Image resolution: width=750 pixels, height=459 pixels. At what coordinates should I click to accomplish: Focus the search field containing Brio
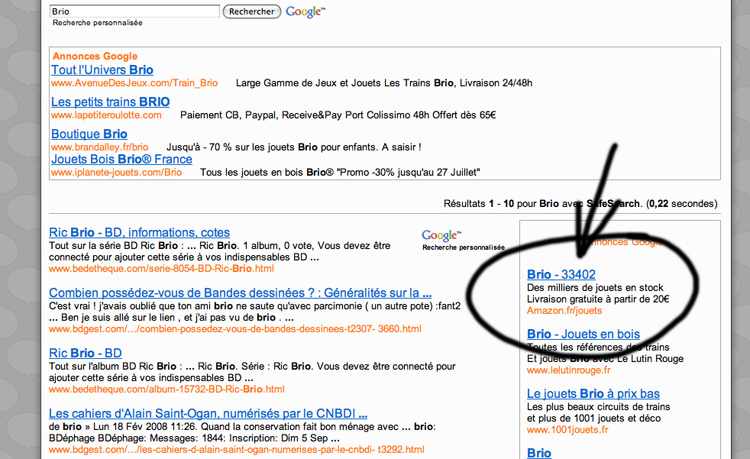pyautogui.click(x=134, y=11)
